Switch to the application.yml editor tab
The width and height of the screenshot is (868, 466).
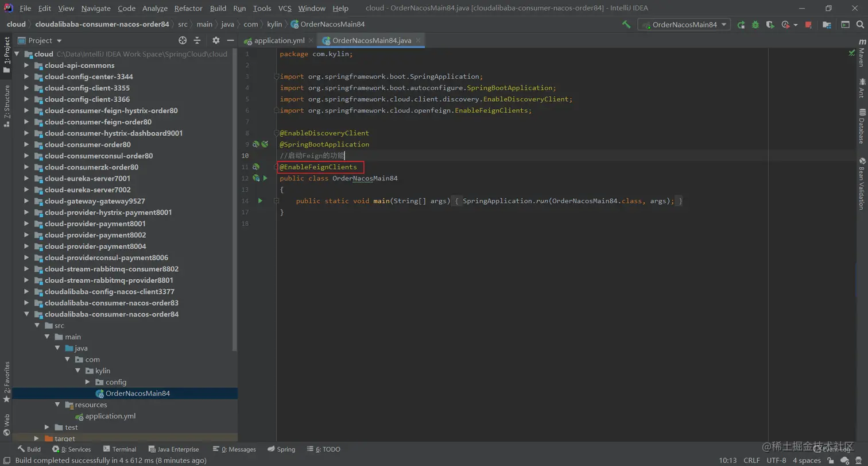279,40
